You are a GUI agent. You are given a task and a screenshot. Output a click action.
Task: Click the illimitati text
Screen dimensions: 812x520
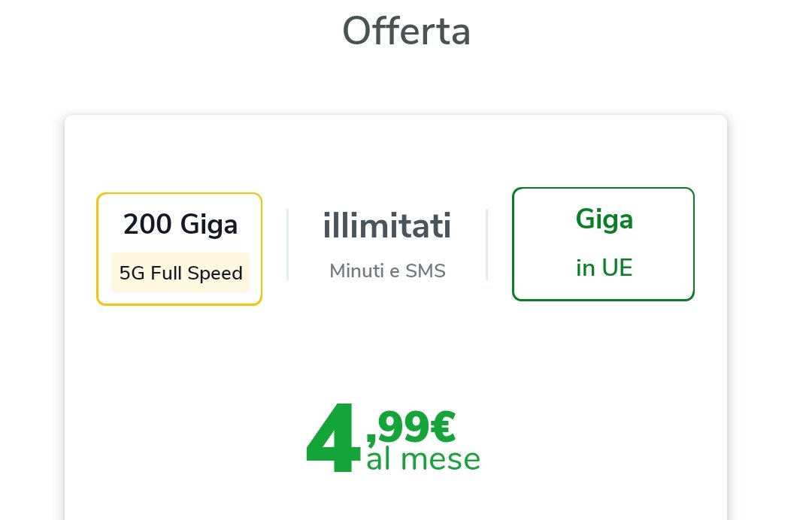coord(387,226)
